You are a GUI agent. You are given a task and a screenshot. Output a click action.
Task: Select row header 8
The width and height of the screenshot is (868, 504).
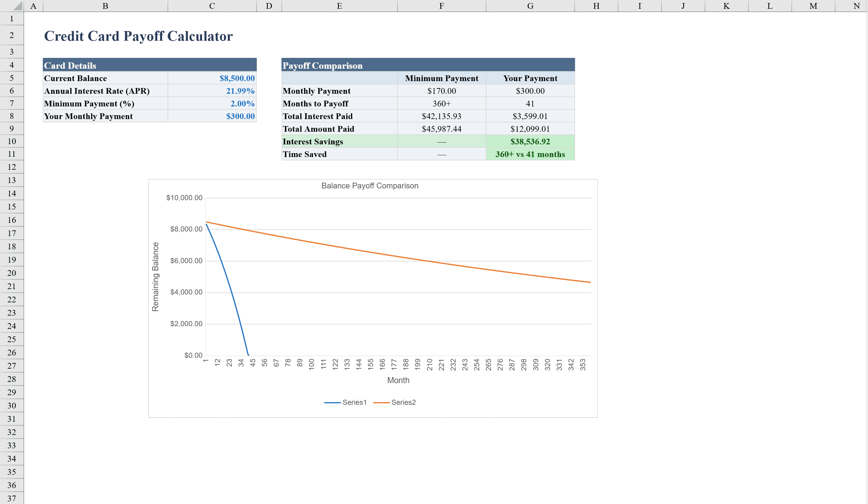coord(12,116)
